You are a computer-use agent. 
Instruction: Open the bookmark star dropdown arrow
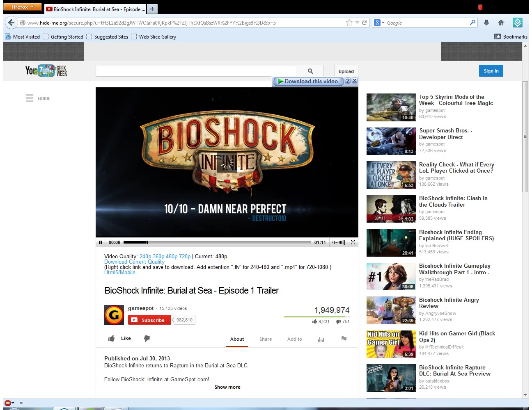click(357, 23)
